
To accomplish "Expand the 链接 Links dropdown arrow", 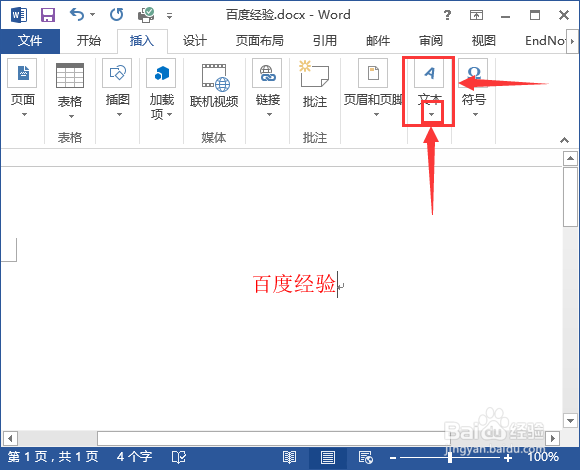I will point(269,115).
